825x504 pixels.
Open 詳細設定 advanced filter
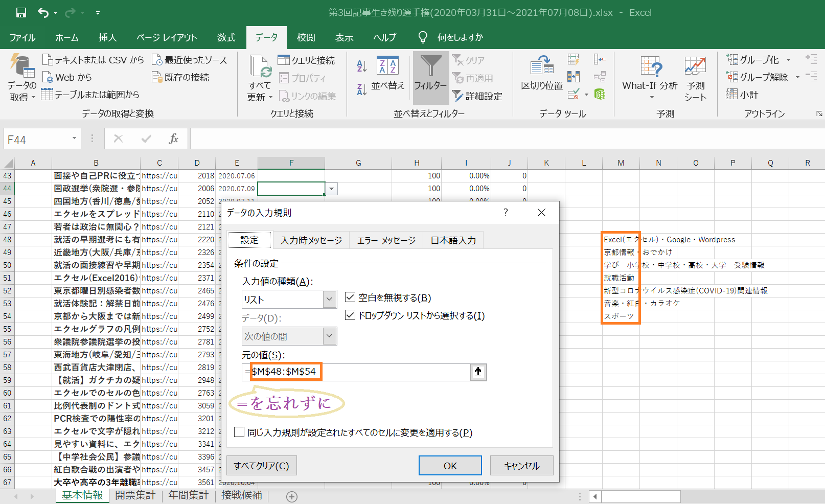point(477,96)
